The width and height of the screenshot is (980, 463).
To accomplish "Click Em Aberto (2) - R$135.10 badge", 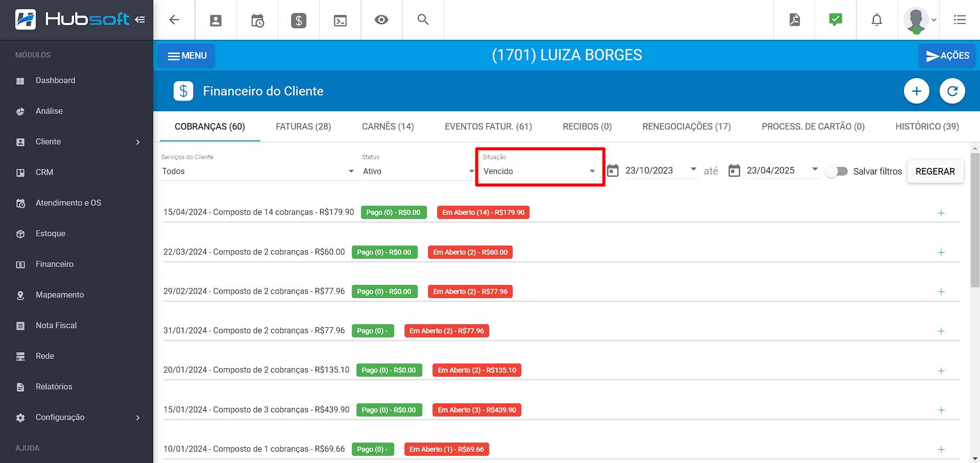I will click(477, 370).
